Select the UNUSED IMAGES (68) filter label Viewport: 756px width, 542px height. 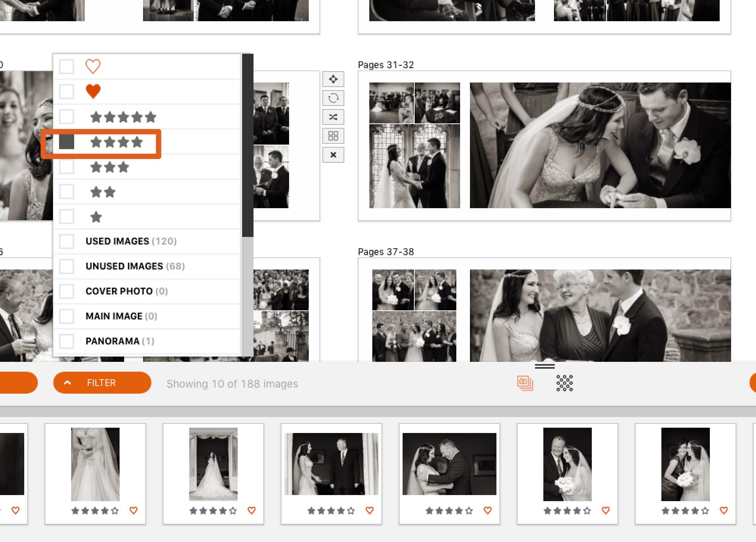[x=135, y=266]
